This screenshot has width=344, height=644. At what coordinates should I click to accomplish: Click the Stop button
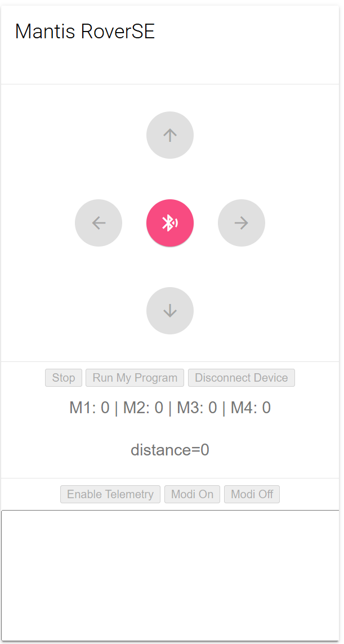coord(64,378)
